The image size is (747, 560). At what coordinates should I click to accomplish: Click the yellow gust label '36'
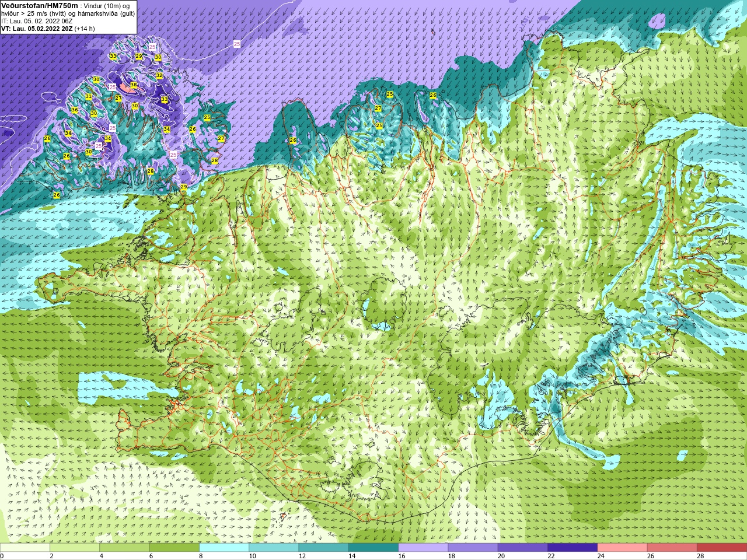point(74,110)
